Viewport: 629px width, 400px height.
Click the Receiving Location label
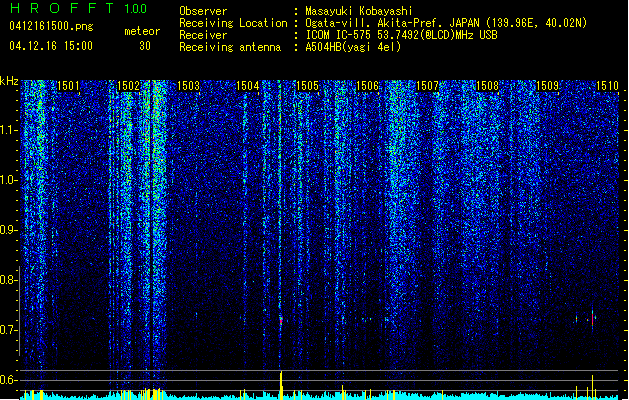point(233,23)
